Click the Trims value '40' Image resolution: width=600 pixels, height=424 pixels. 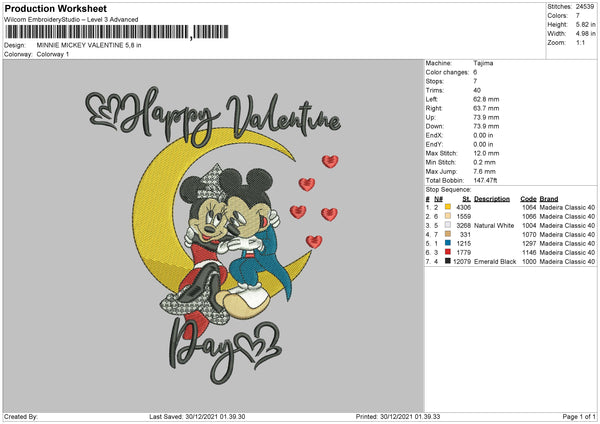pyautogui.click(x=477, y=90)
